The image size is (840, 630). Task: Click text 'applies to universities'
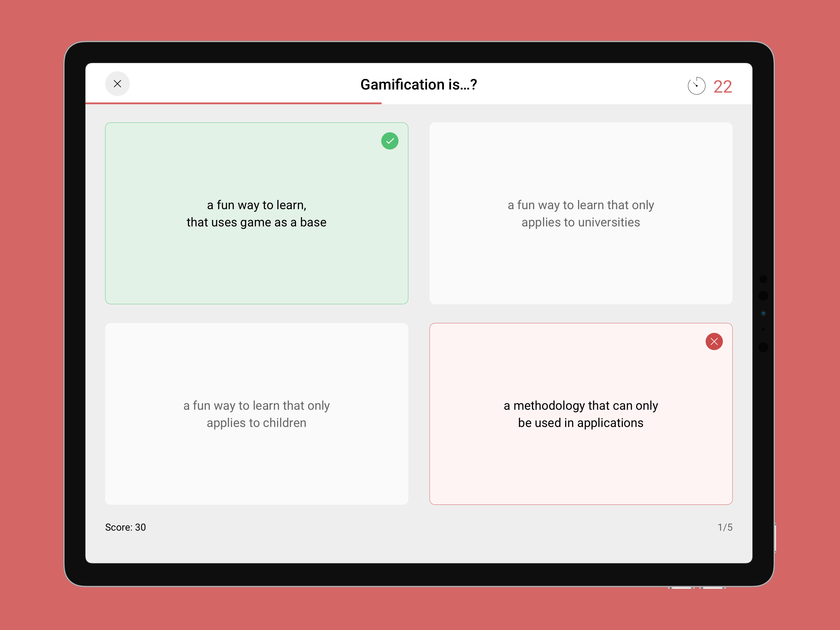click(x=580, y=222)
